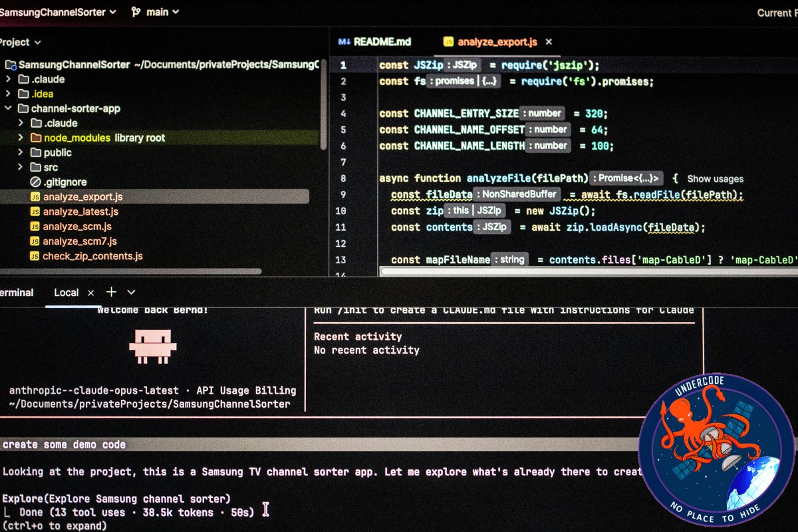The width and height of the screenshot is (798, 532).
Task: Click the JS icon of analyze_scm.js
Action: tap(35, 226)
